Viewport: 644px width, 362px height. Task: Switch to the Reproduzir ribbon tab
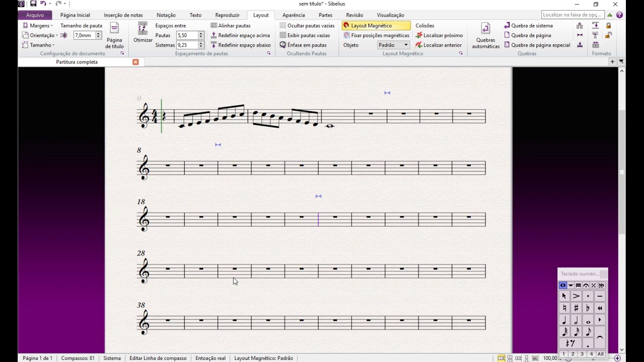[227, 15]
